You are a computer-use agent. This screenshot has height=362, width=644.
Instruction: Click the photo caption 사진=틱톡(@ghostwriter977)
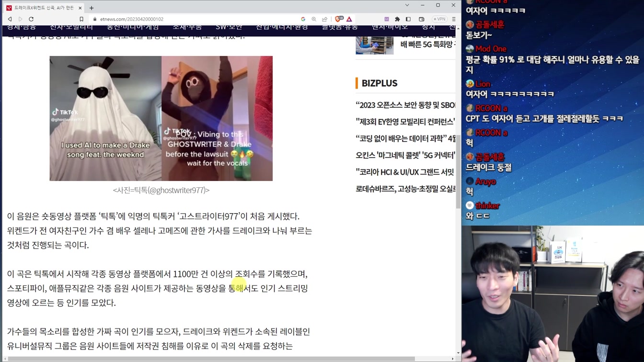[x=161, y=190]
